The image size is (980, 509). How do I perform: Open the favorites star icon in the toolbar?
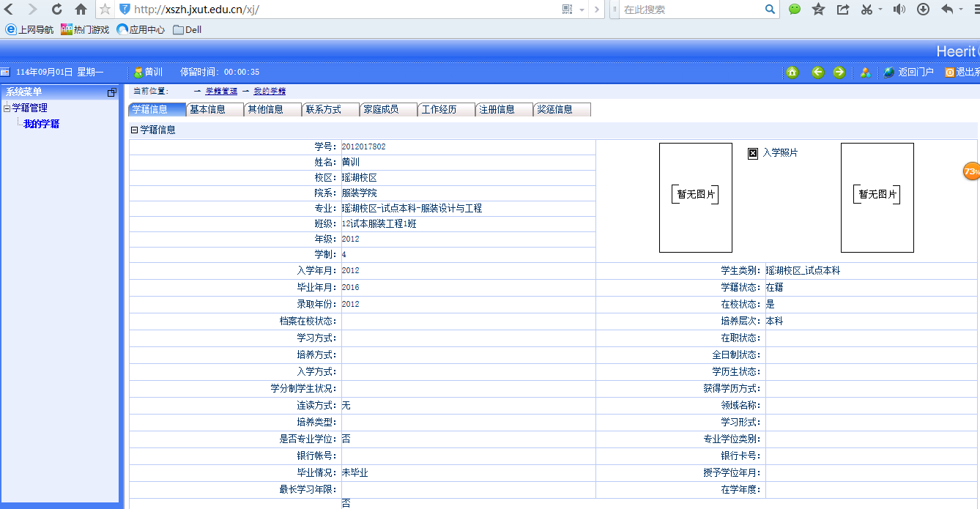(x=819, y=10)
